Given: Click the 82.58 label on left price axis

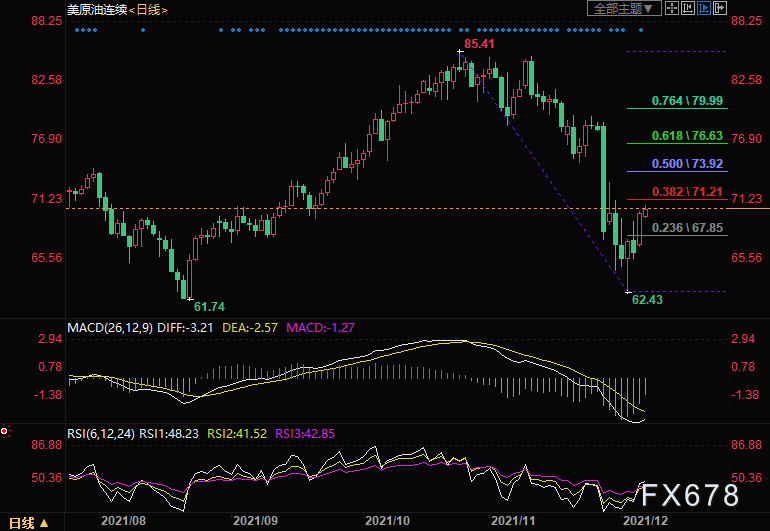Looking at the screenshot, I should click(47, 80).
